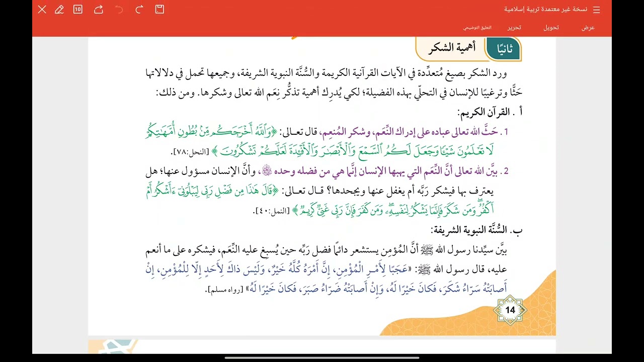Open the عرض (View) tab
This screenshot has width=644, height=362.
(x=588, y=28)
